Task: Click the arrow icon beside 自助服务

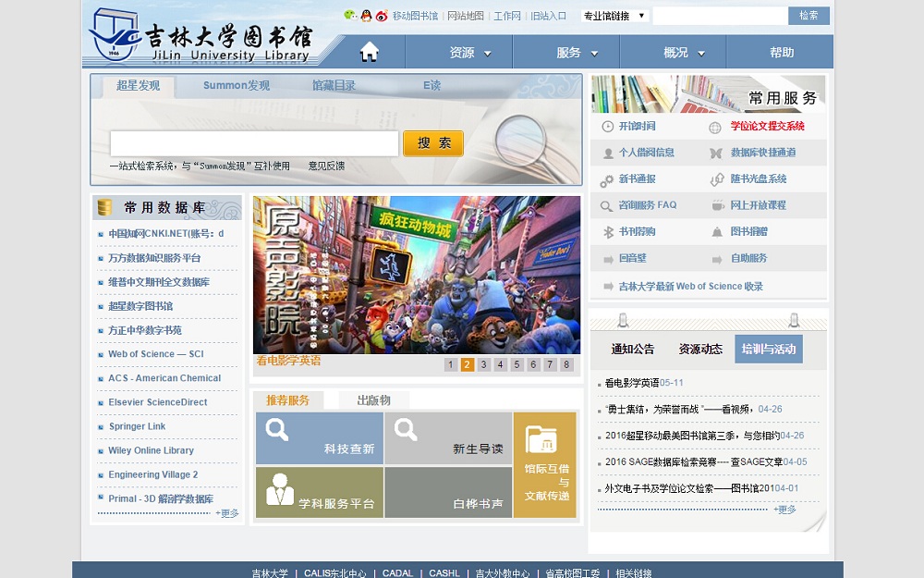Action: point(717,259)
